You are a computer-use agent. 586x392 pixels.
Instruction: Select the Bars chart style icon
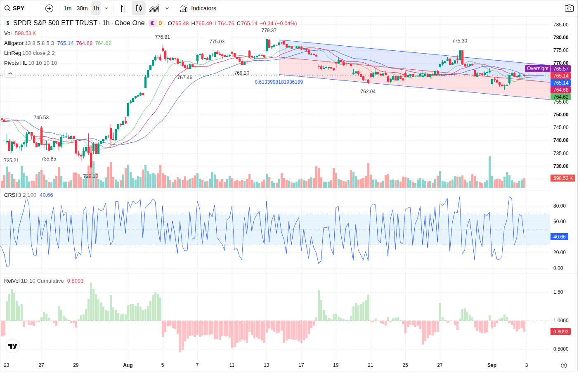(123, 8)
